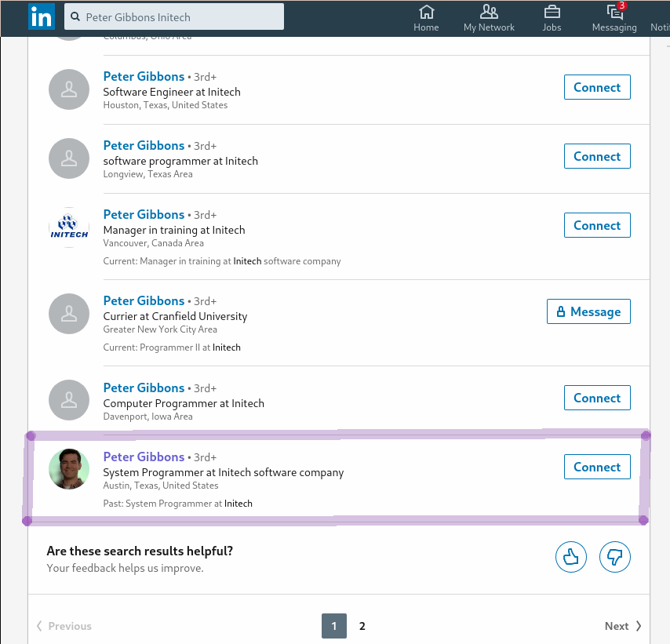The image size is (670, 644).
Task: Open the Home icon in the navigation bar
Action: (426, 13)
